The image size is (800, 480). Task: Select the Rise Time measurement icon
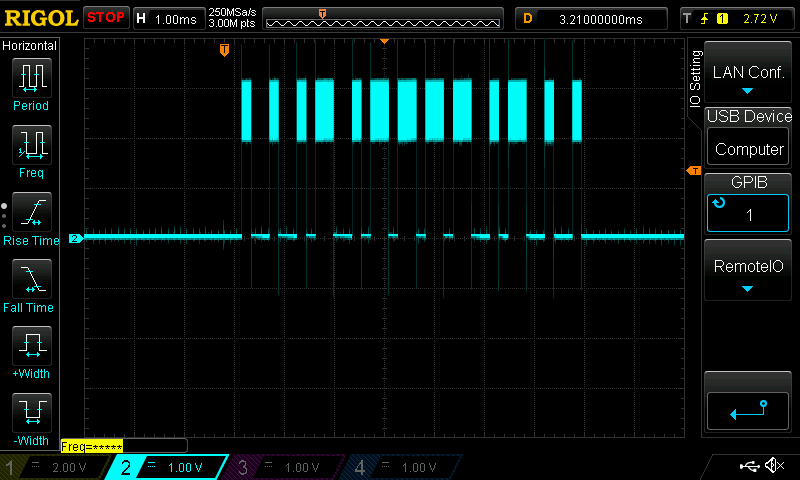tap(30, 213)
